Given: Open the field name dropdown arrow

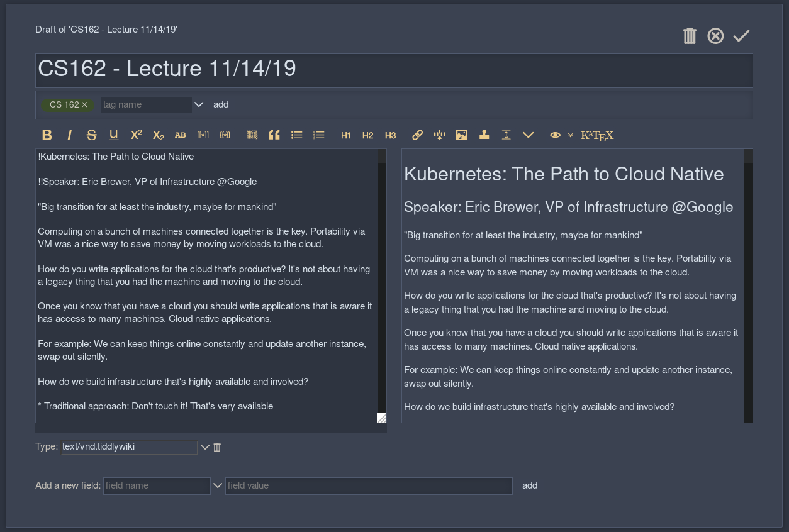Looking at the screenshot, I should 218,485.
